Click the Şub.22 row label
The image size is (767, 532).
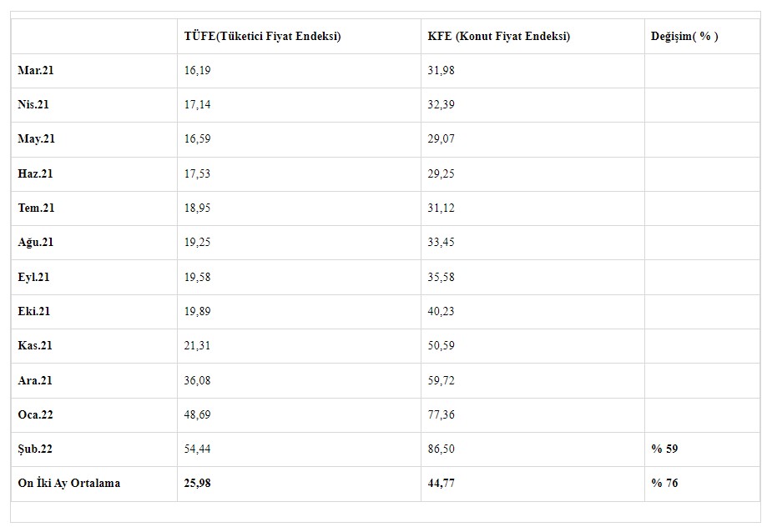pos(35,449)
